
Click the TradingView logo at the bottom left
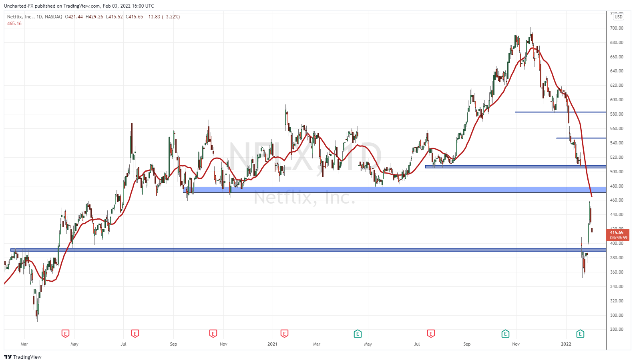[x=23, y=357]
